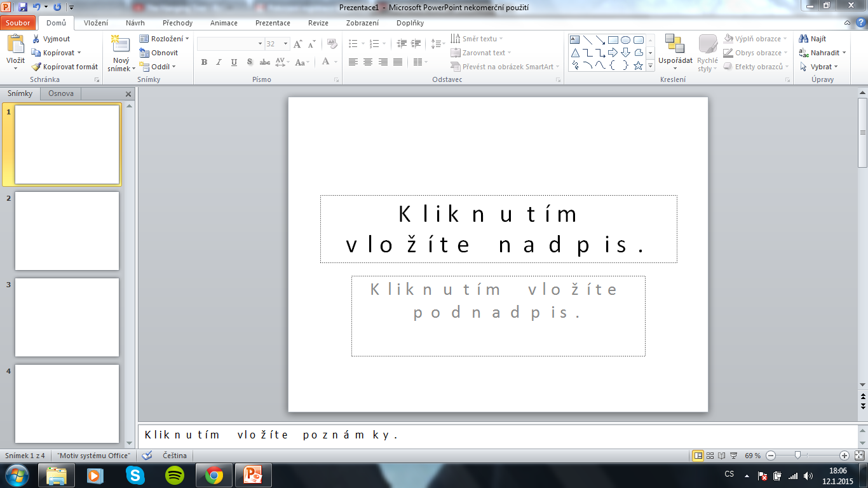This screenshot has width=868, height=488.
Task: Center the paragraph text
Action: [x=368, y=62]
